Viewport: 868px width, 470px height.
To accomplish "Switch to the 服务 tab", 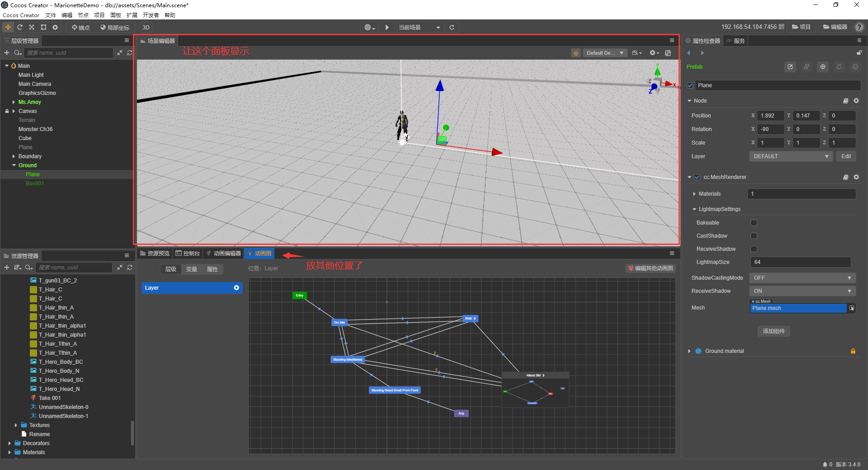I will 736,41.
